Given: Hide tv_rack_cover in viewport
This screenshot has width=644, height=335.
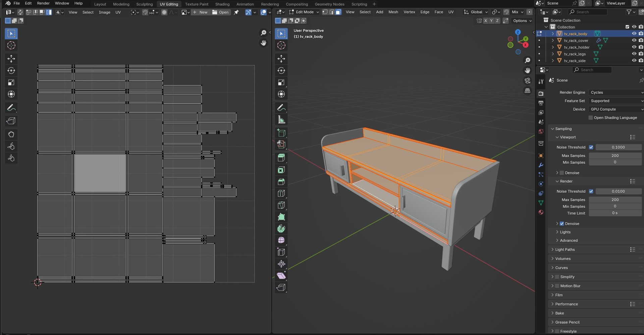Looking at the screenshot, I should [x=634, y=40].
